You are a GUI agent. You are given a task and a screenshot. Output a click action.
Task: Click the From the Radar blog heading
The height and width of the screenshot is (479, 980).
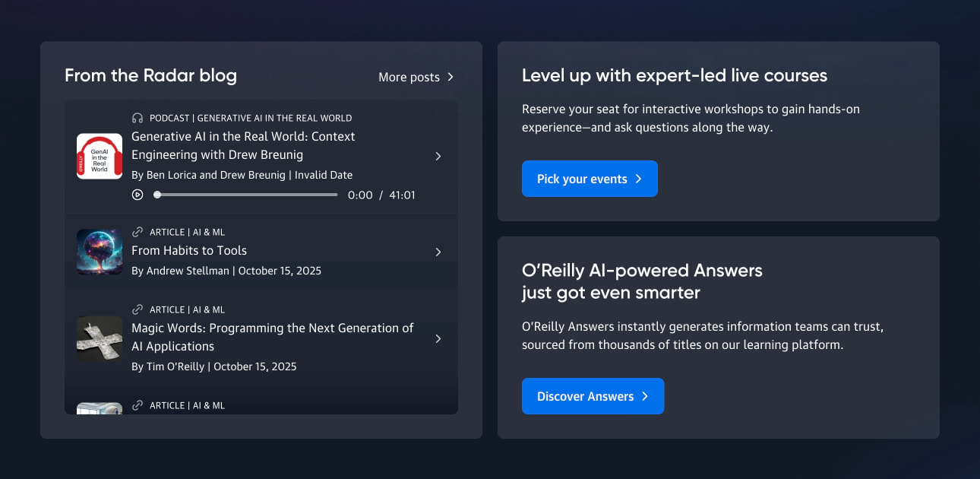150,75
